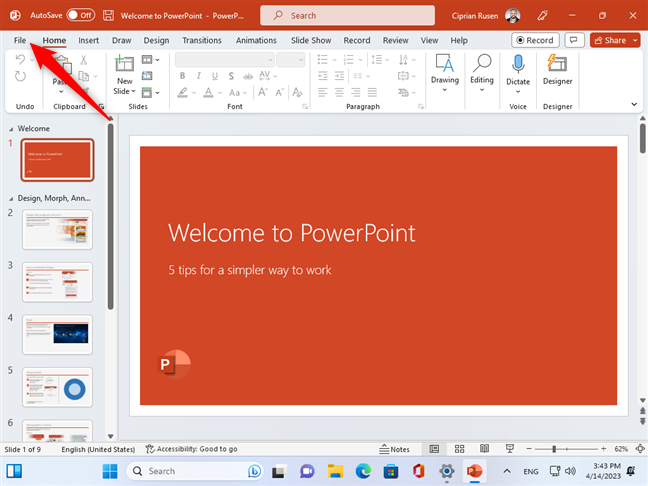Collapse the ribbon with chevron
Screen dimensions: 648x486
(634, 104)
